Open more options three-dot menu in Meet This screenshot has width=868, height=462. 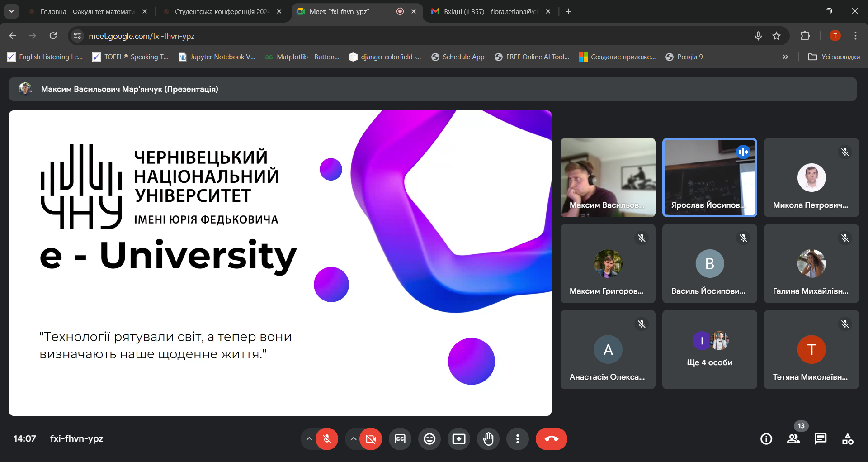518,439
